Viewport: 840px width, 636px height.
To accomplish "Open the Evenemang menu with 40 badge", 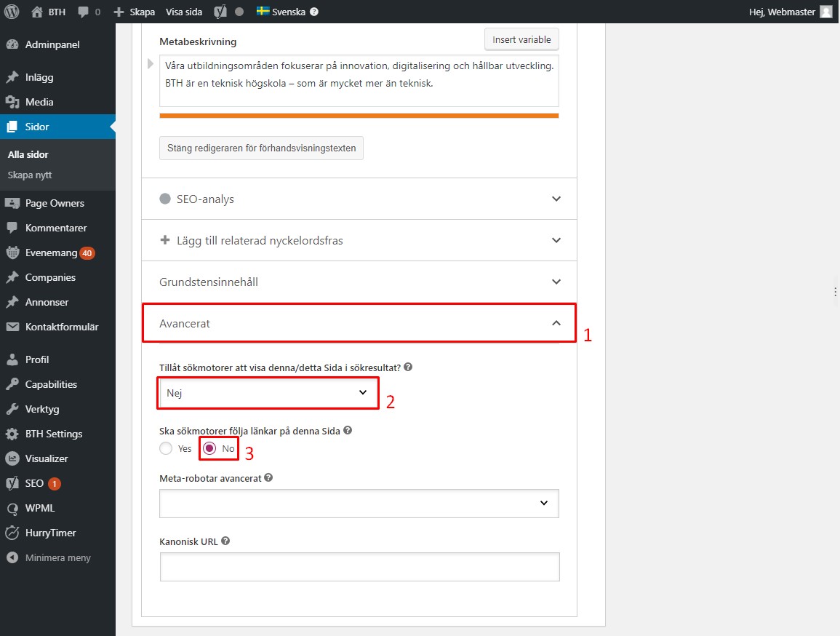I will coord(58,253).
